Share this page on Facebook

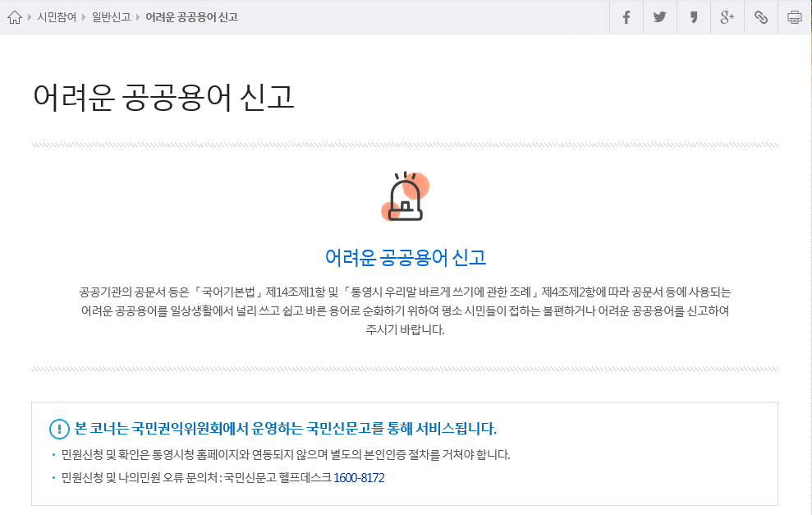(626, 17)
